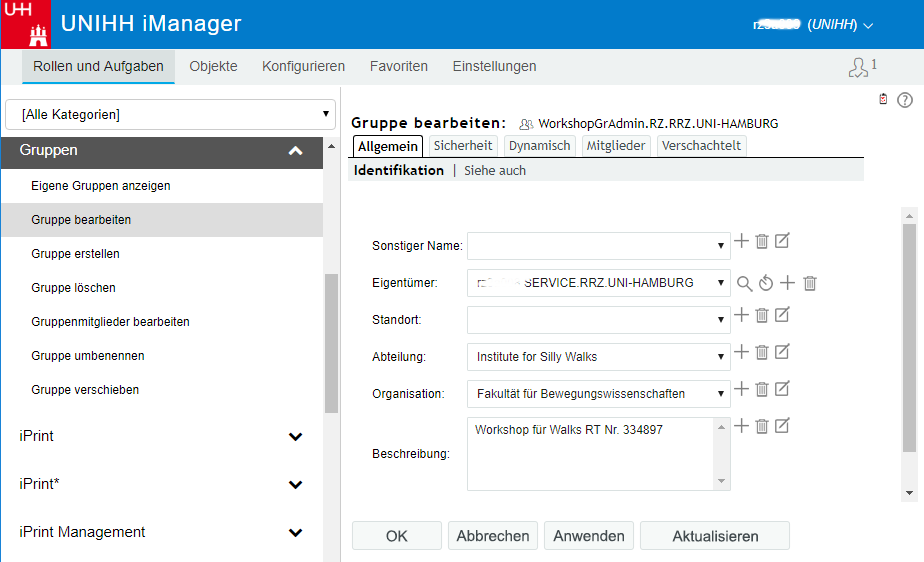Click the red clipboard icon near help
The image size is (924, 562).
883,99
